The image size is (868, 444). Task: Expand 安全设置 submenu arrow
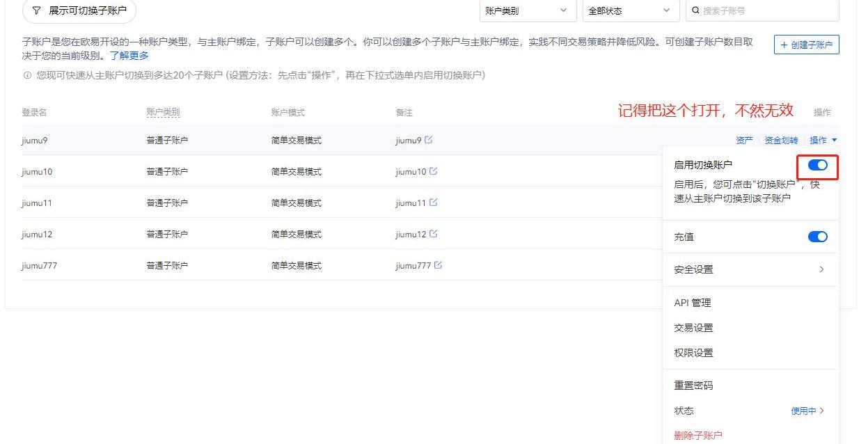coord(821,269)
